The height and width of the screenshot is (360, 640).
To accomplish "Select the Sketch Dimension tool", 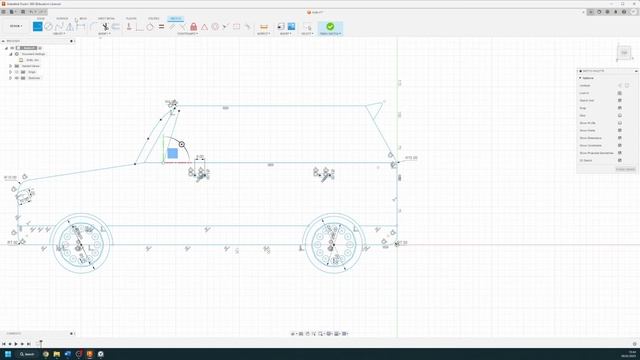I will 81,27.
